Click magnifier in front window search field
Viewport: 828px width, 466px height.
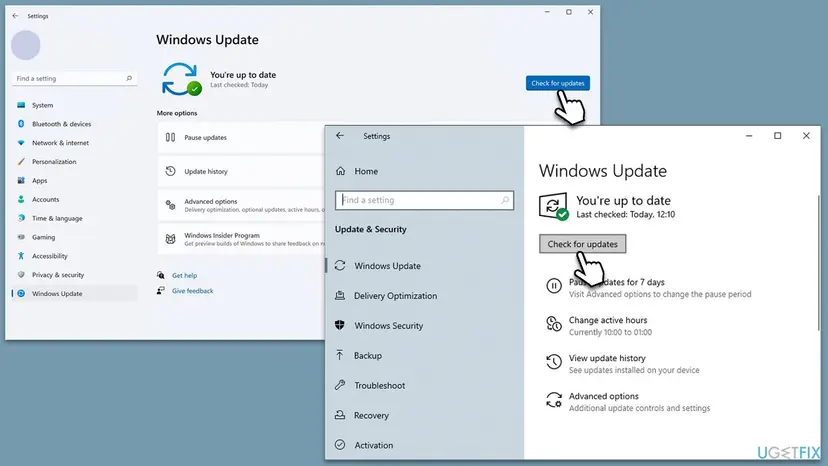point(505,200)
